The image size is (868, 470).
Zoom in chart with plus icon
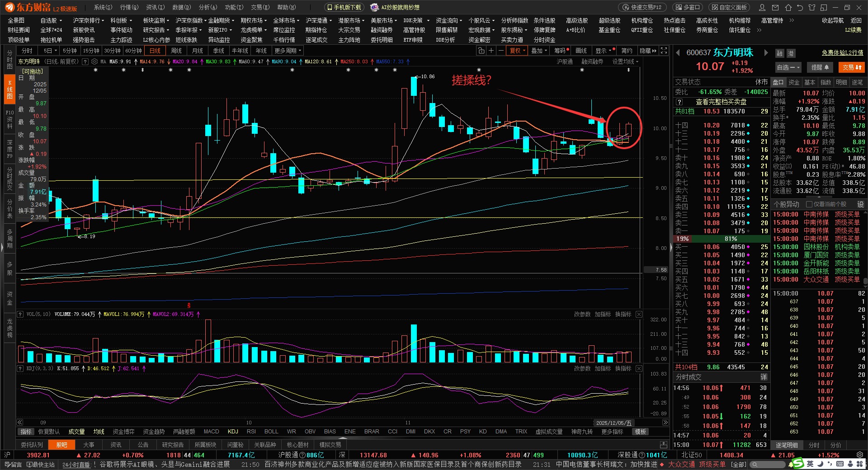click(x=491, y=51)
